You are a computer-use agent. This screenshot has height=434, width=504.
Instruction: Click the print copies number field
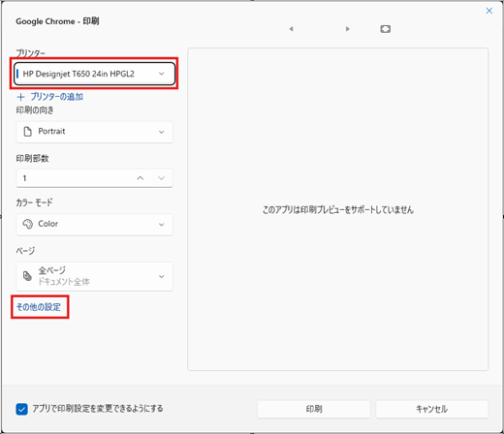75,178
